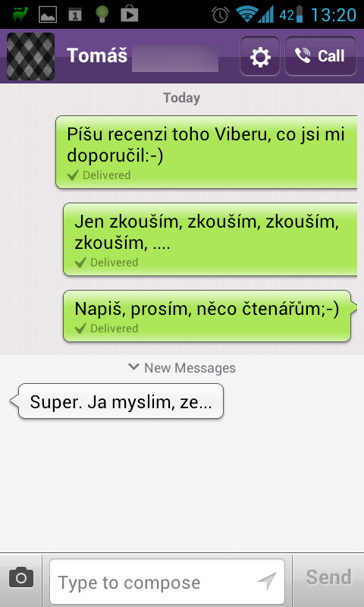Tap the 'Napiš, prosím, něco čtenářům' message
This screenshot has width=364, height=607.
click(x=209, y=316)
